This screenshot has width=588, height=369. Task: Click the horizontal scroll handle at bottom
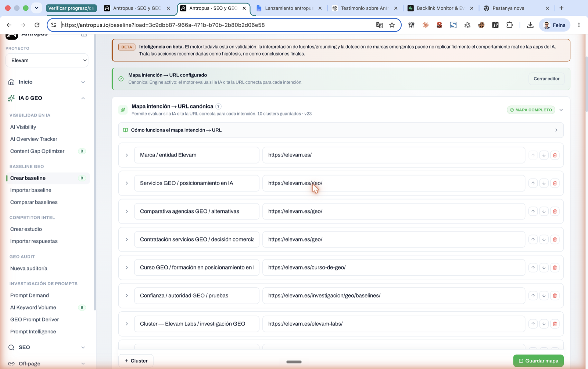[294, 362]
